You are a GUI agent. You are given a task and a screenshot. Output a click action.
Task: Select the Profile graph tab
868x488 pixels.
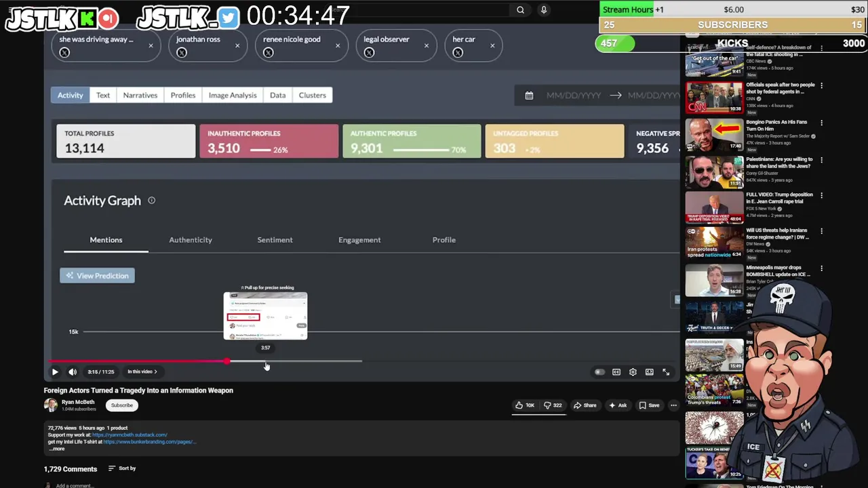[x=444, y=240]
